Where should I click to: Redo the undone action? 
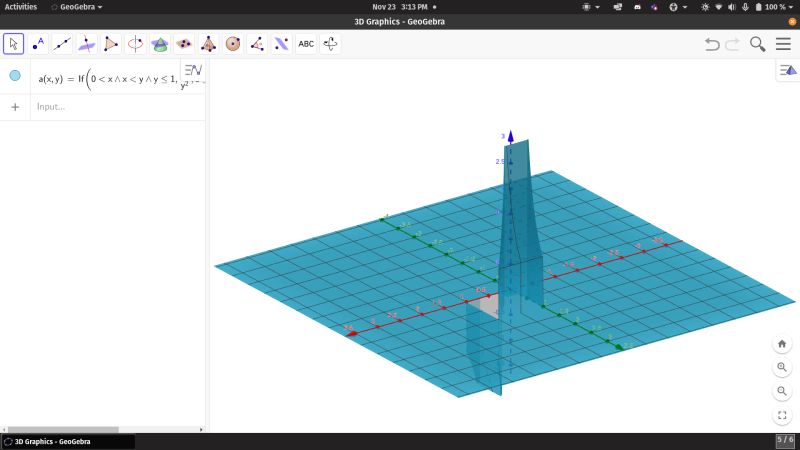[733, 44]
